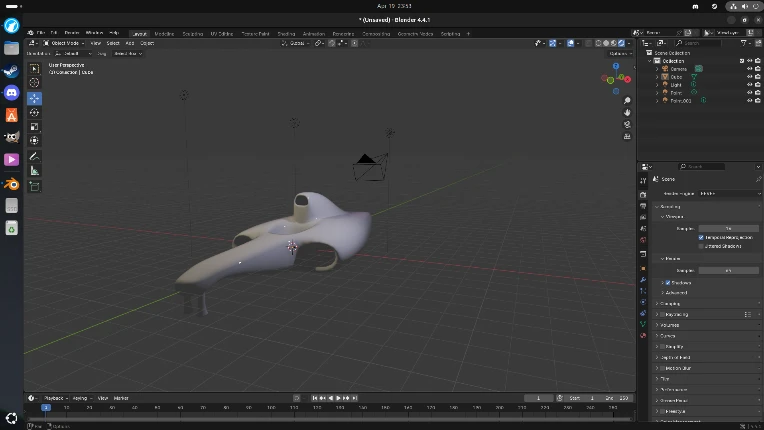Enable Jittered Shadows checkbox

click(x=701, y=246)
